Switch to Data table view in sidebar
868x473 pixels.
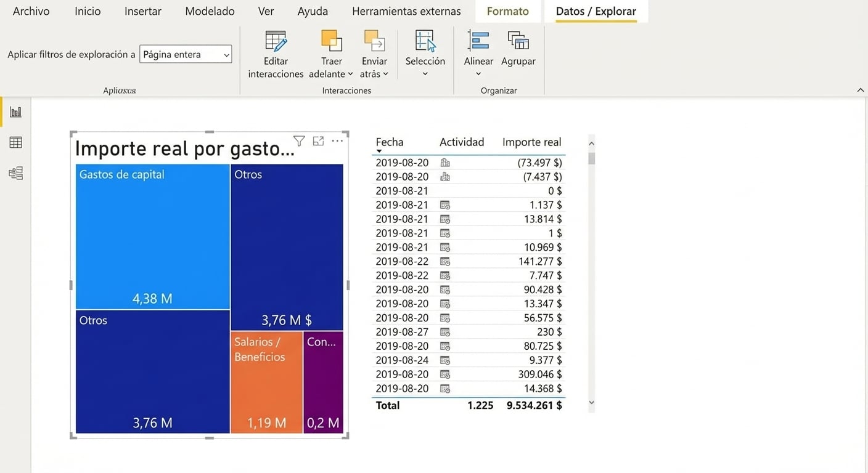pyautogui.click(x=15, y=142)
